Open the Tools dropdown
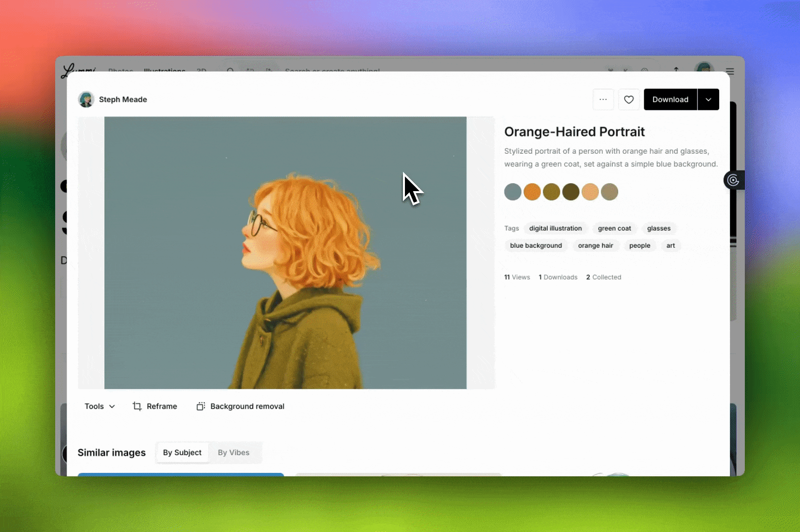This screenshot has height=532, width=800. pos(100,406)
